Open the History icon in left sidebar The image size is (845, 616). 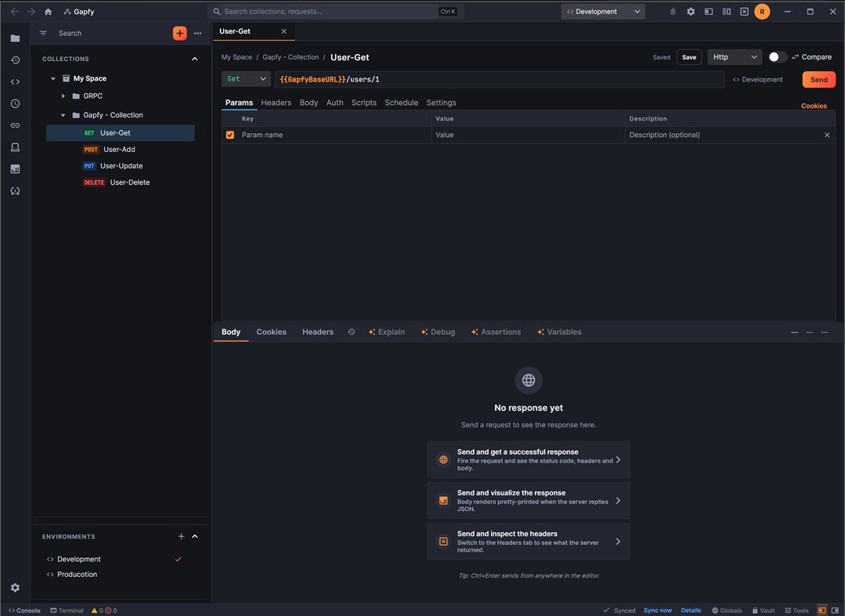pyautogui.click(x=15, y=59)
